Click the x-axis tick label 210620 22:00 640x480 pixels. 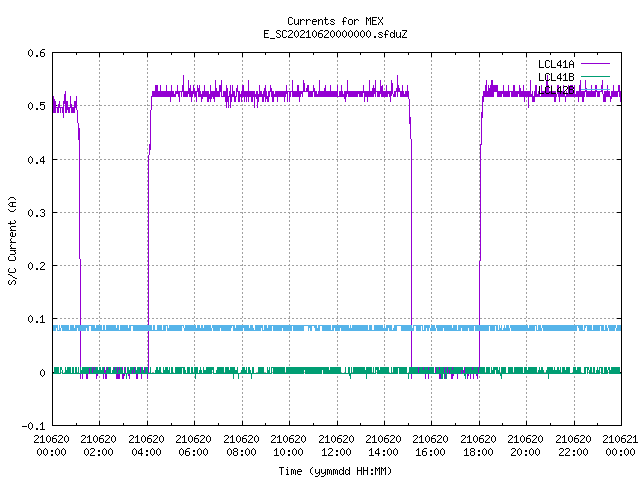pyautogui.click(x=573, y=446)
